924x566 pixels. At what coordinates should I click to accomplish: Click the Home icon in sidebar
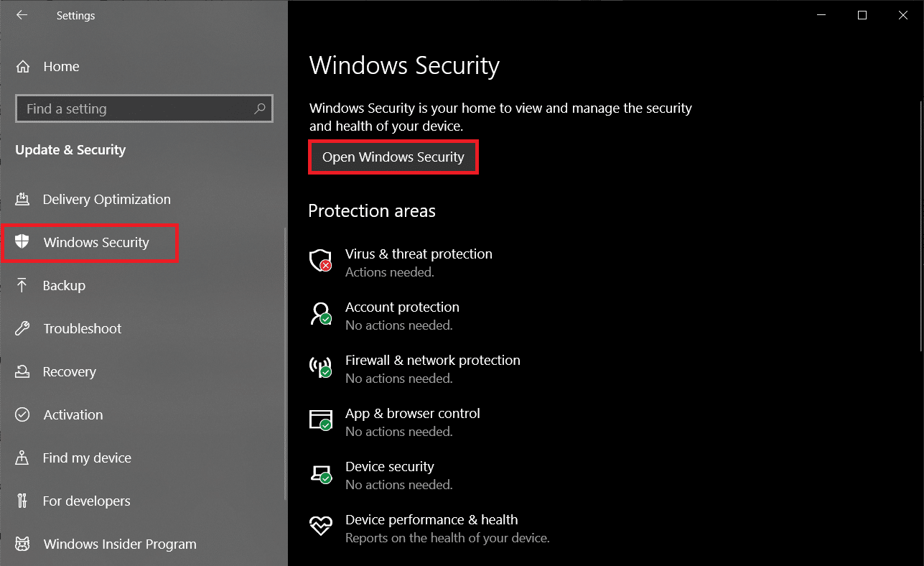(x=23, y=67)
